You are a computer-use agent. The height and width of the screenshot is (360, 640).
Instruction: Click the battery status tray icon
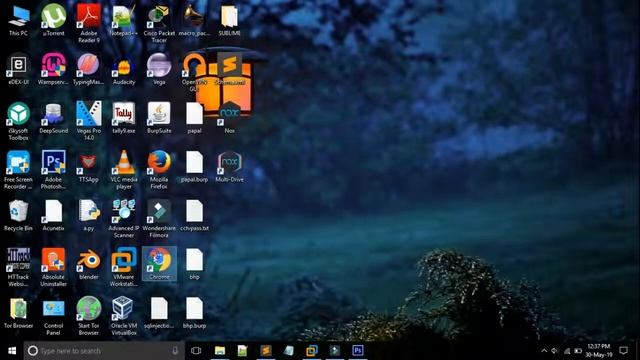[578, 351]
